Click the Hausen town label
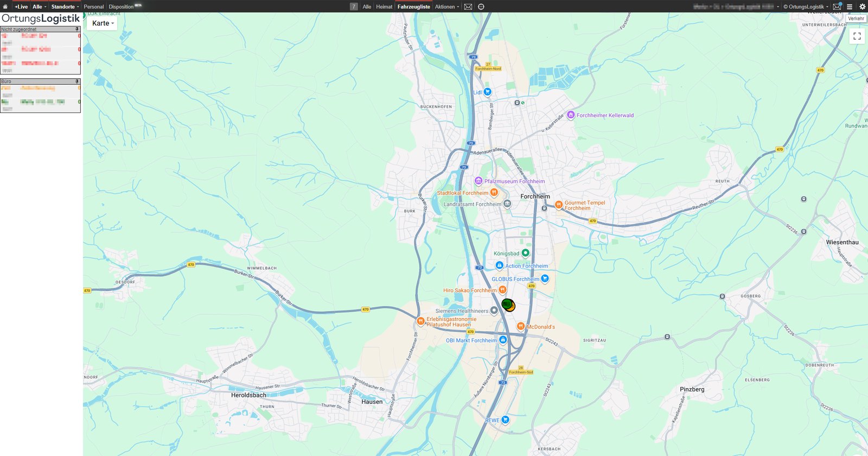 [x=372, y=402]
